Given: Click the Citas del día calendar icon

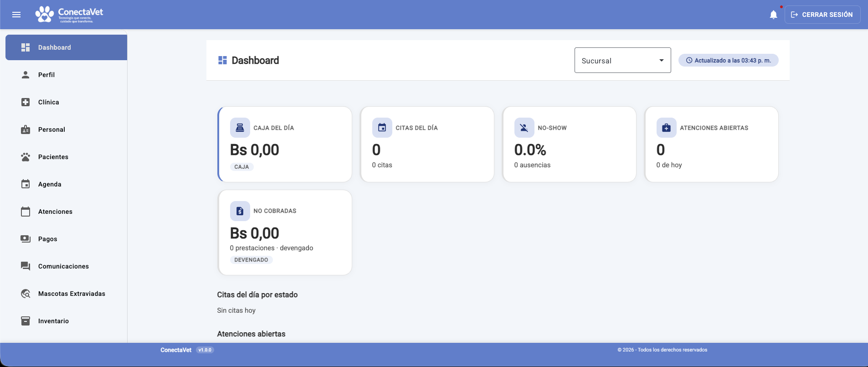Looking at the screenshot, I should (382, 128).
